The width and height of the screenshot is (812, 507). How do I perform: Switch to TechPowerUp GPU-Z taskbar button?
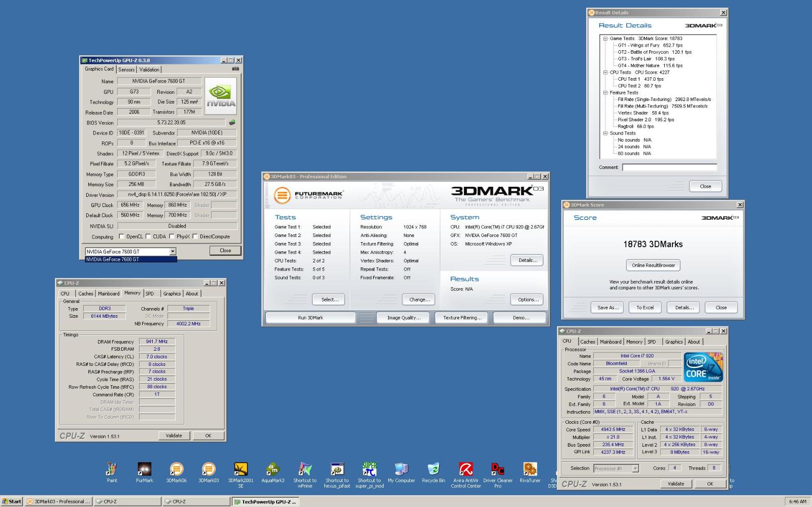point(265,501)
